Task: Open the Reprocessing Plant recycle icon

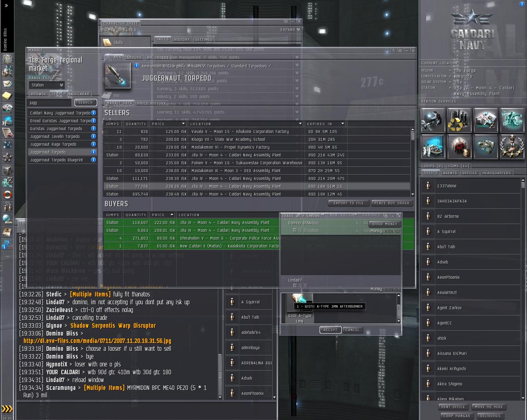Action: (x=459, y=120)
